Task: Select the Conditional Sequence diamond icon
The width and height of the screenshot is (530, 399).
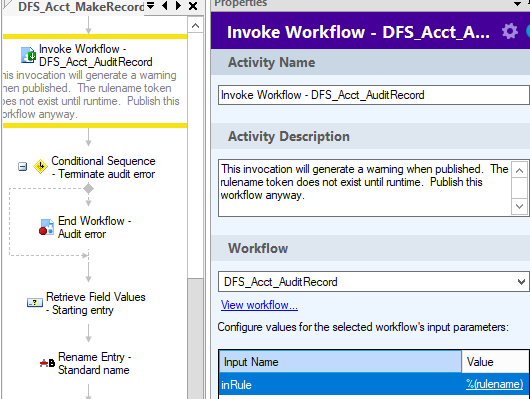Action: click(x=40, y=167)
